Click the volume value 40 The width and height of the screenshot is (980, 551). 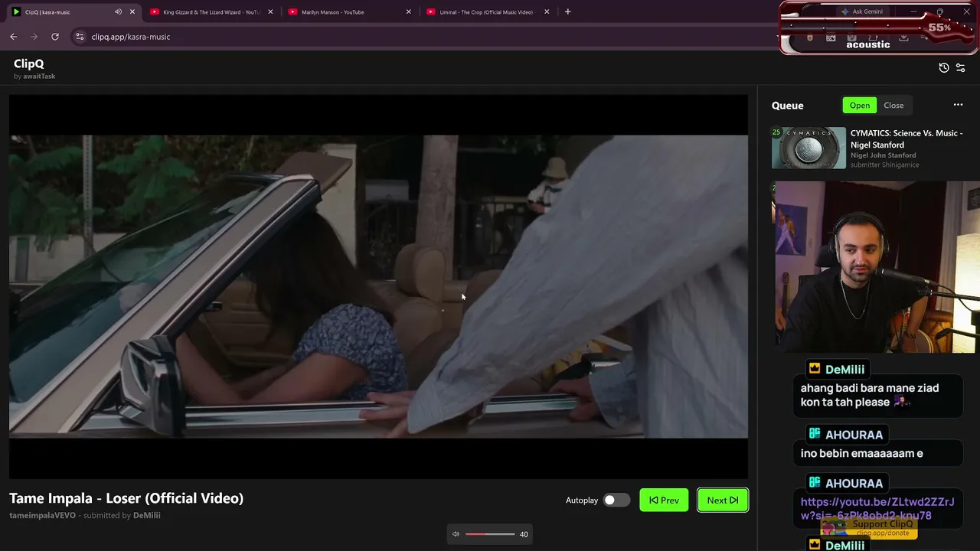tap(524, 534)
